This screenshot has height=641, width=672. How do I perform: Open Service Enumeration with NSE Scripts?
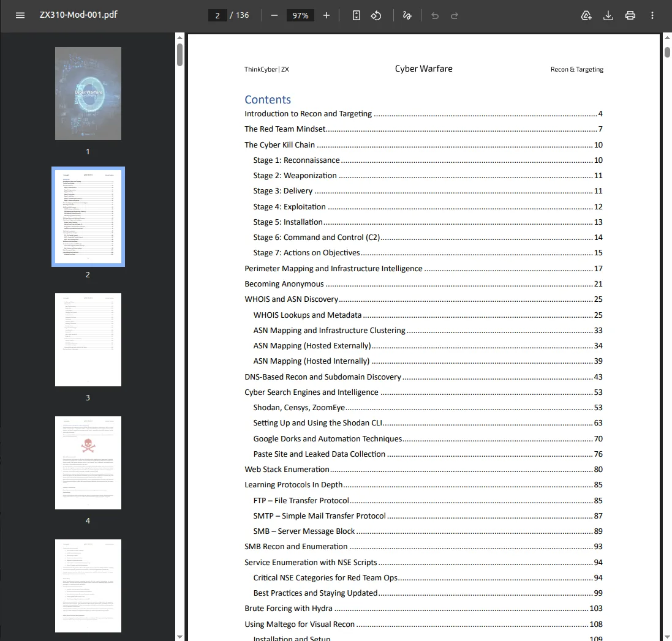tap(423, 563)
